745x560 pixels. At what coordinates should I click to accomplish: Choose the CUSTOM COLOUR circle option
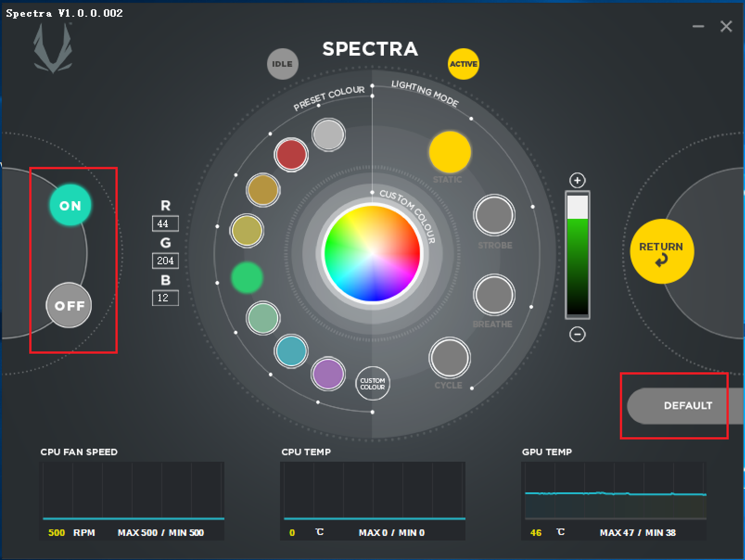pos(373,383)
